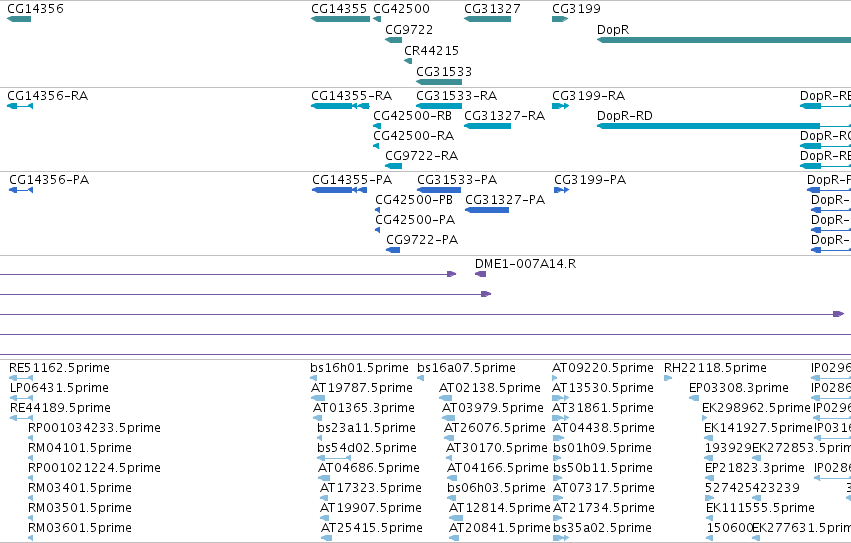Click the CG42500-RA transcript label
Screen dimensions: 851x543
pos(414,136)
